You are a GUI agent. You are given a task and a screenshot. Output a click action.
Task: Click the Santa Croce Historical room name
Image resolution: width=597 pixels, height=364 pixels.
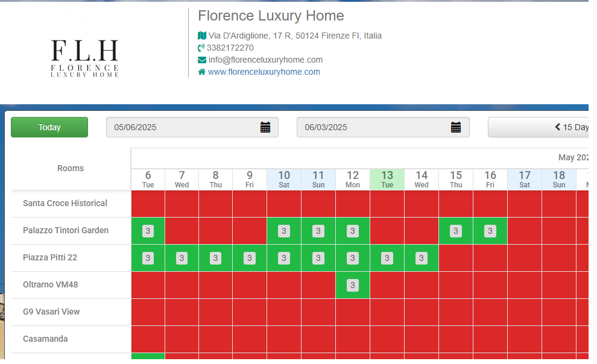pos(65,204)
